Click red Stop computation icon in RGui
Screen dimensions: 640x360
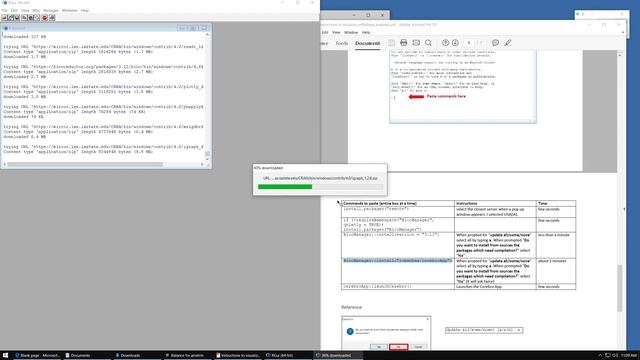[x=44, y=18]
